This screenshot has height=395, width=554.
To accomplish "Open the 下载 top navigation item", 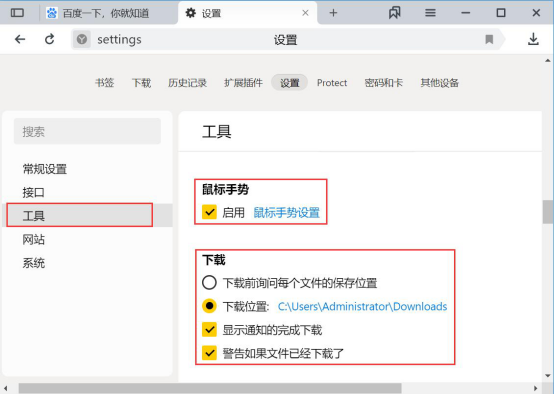I will point(141,83).
